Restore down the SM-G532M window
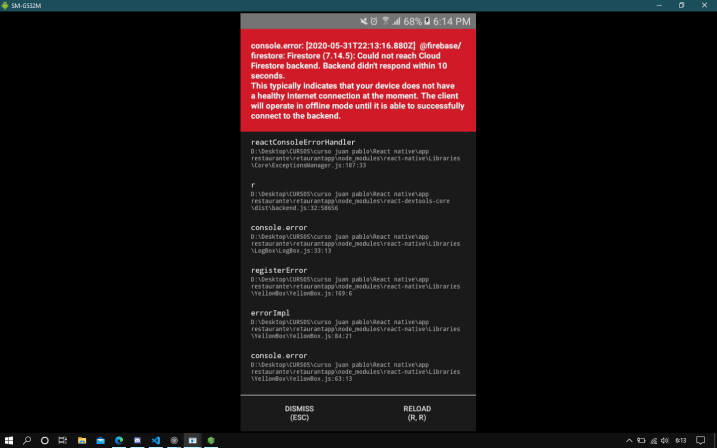Image resolution: width=717 pixels, height=448 pixels. coord(681,5)
